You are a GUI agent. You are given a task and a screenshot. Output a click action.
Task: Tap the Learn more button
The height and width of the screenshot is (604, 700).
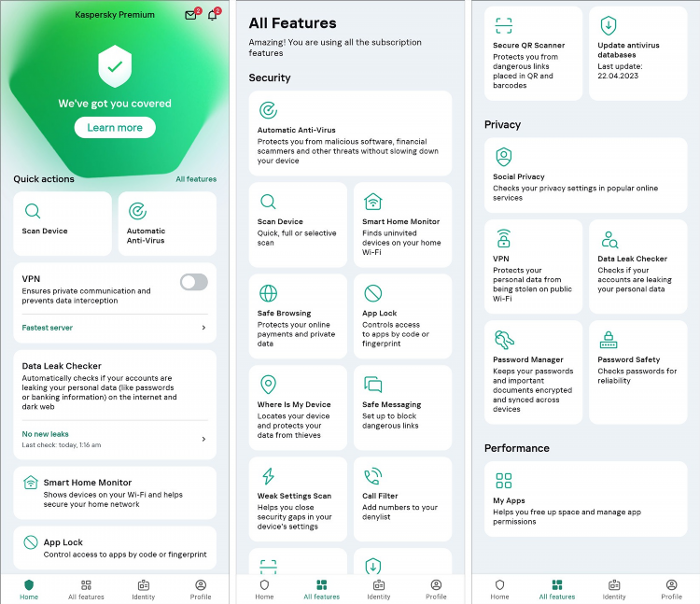tap(115, 128)
